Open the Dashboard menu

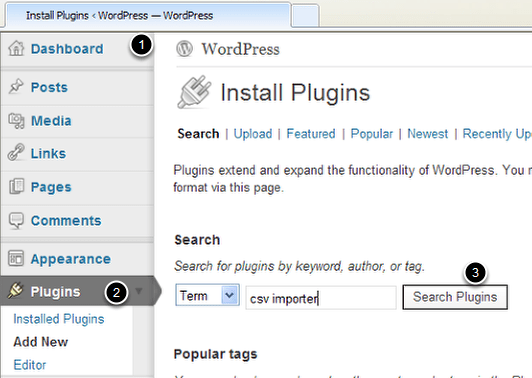click(67, 49)
